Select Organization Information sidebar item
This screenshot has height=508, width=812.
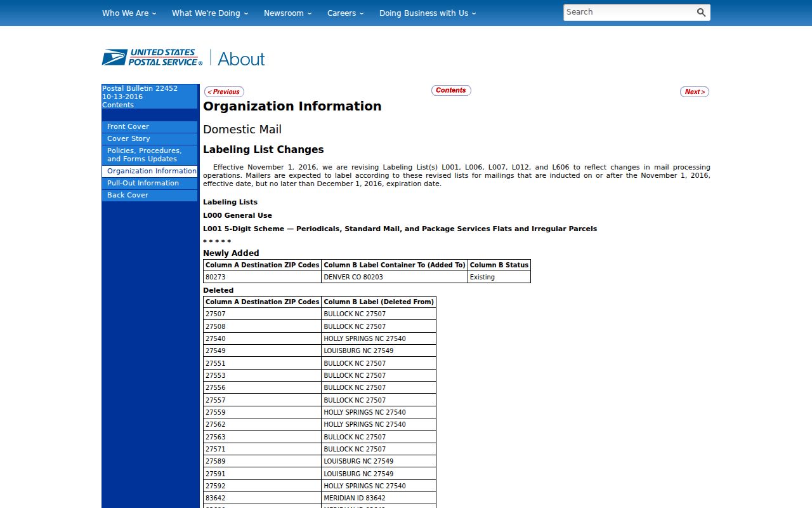[150, 171]
